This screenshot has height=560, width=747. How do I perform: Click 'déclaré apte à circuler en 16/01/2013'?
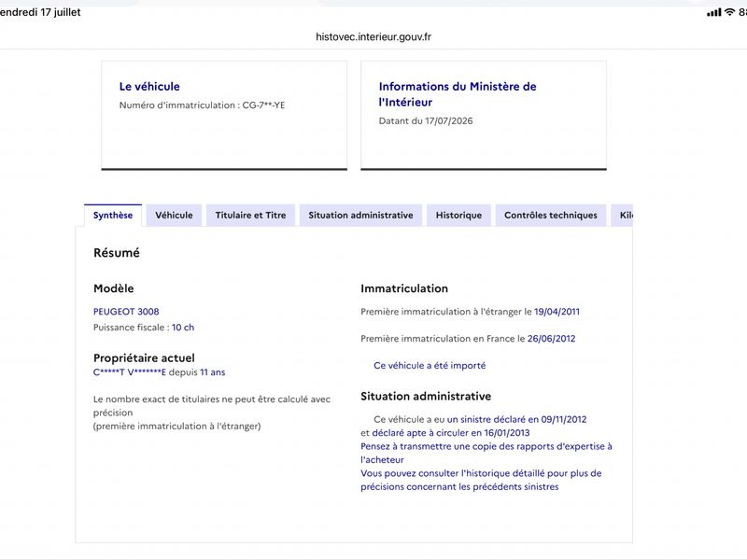pyautogui.click(x=451, y=433)
